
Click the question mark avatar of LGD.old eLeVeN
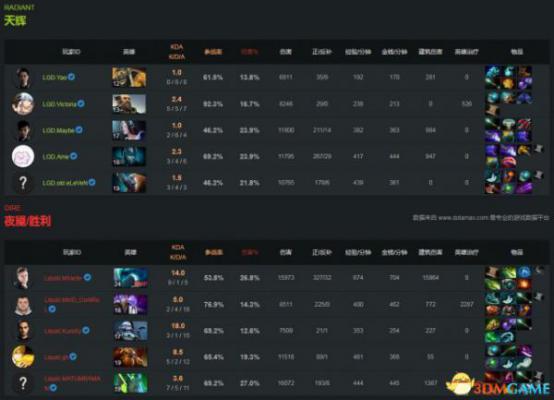click(23, 183)
